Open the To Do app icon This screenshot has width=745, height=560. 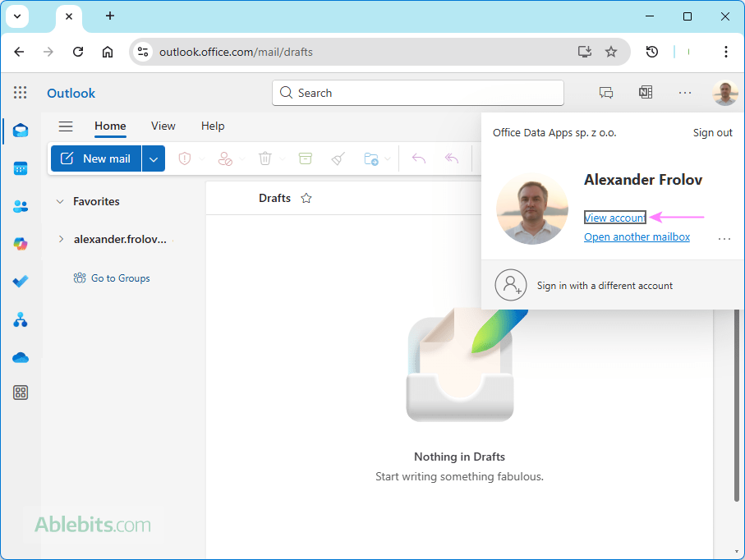tap(21, 282)
